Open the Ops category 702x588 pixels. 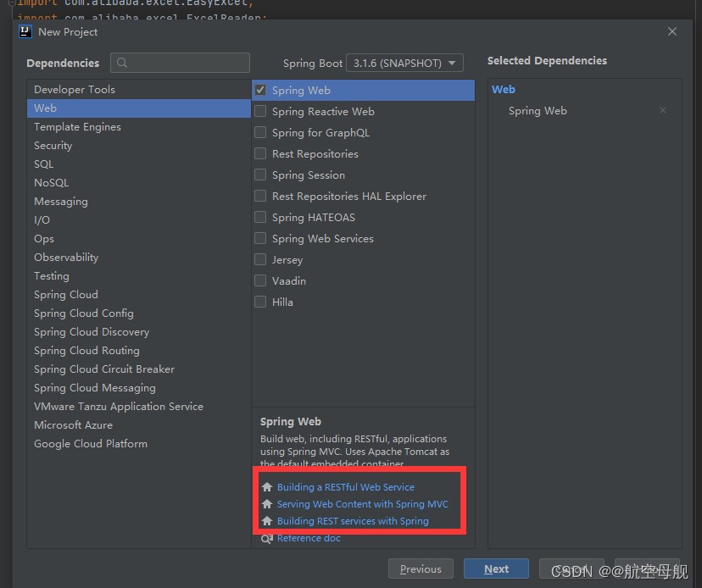139,239
